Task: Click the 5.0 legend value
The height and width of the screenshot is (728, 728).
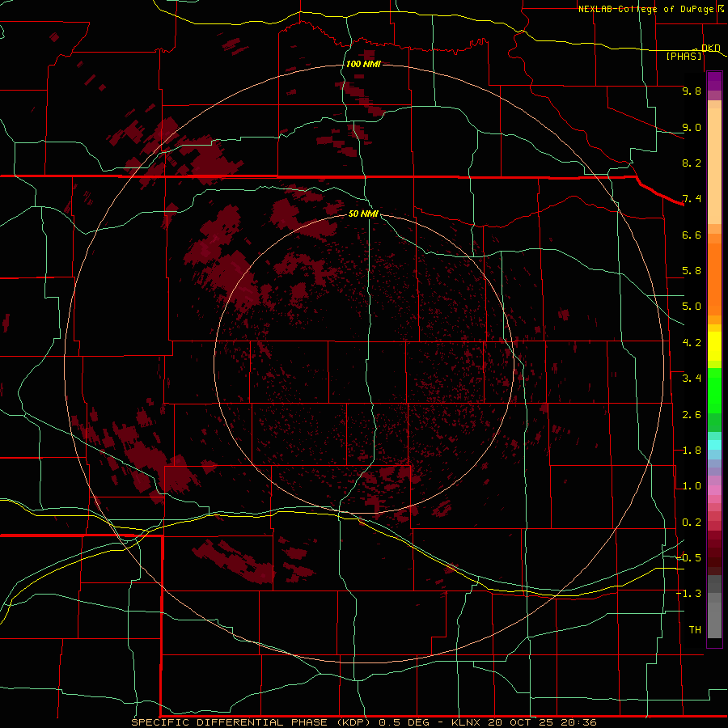Action: click(x=692, y=307)
